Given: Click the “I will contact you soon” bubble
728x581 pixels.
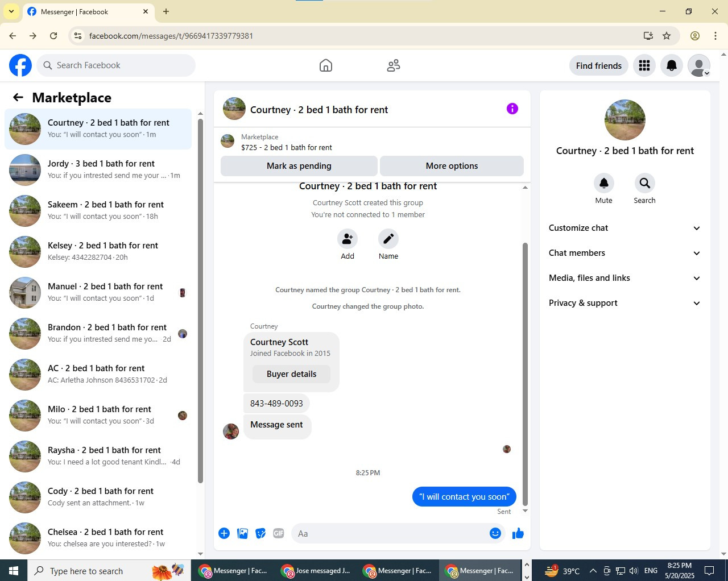Looking at the screenshot, I should point(464,496).
